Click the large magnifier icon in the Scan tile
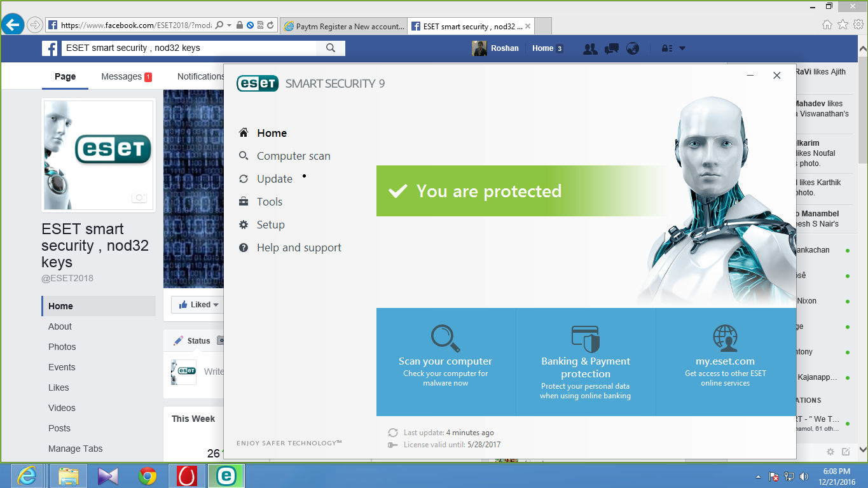The width and height of the screenshot is (868, 488). pyautogui.click(x=445, y=338)
